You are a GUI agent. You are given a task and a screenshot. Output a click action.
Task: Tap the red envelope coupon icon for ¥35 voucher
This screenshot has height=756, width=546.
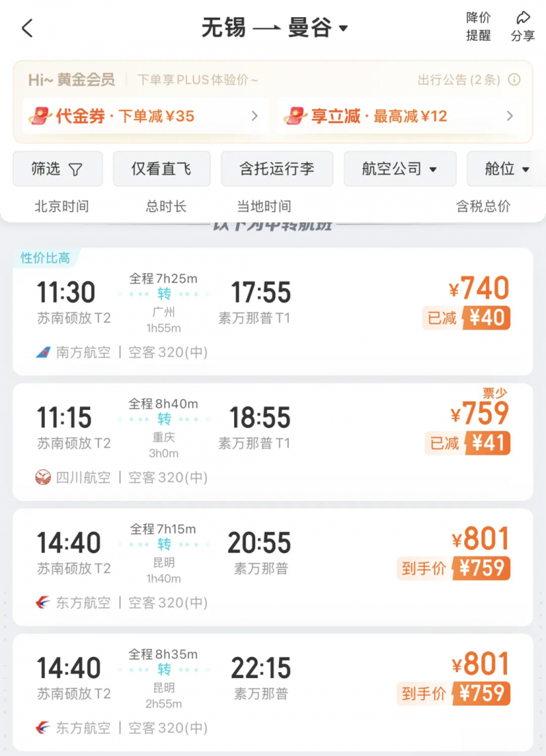point(40,116)
